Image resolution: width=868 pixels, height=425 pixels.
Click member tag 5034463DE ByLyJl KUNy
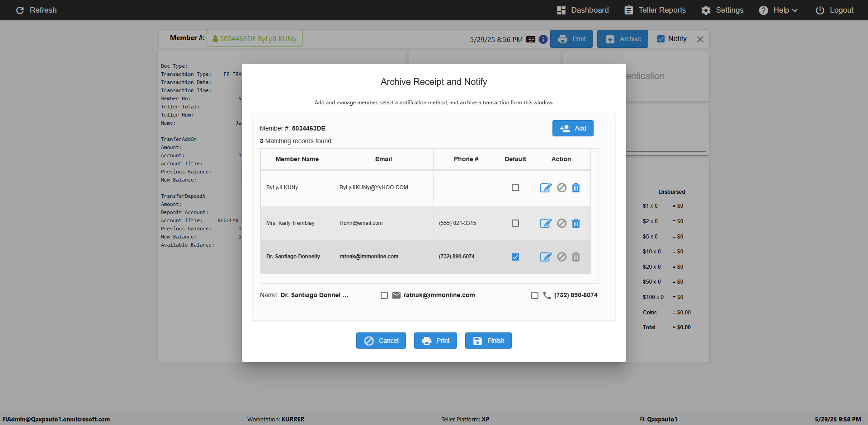[x=255, y=38]
